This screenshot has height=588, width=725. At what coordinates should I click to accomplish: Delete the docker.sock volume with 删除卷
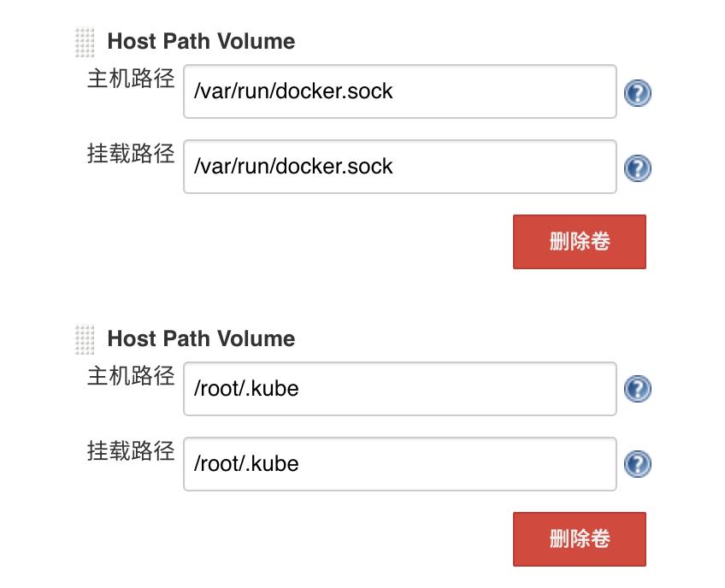(x=580, y=242)
